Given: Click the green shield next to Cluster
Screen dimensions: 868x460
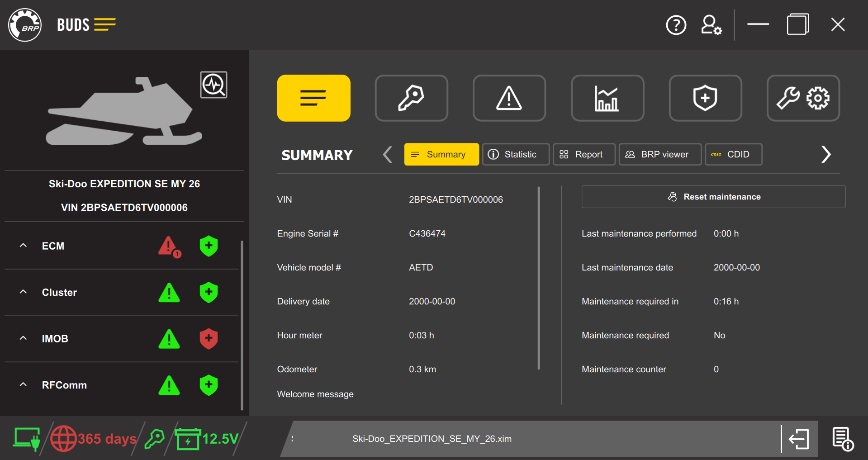Looking at the screenshot, I should click(209, 293).
